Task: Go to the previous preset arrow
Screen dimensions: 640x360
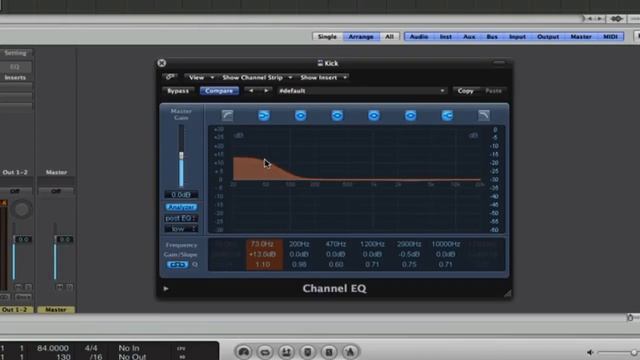Action: pyautogui.click(x=251, y=91)
